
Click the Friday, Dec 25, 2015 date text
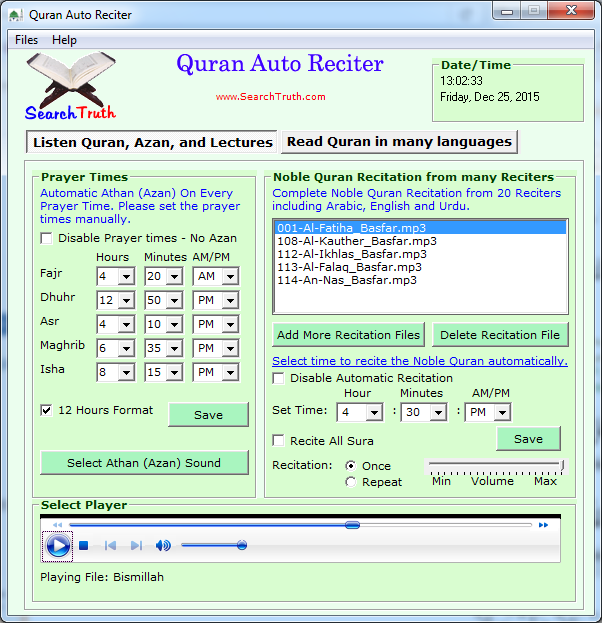490,97
